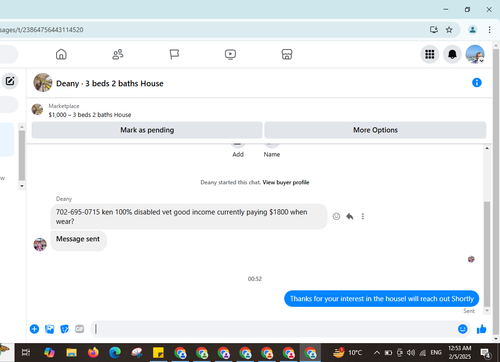This screenshot has height=362, width=500.
Task: Open the Chrome three-dot menu
Action: coord(489,30)
